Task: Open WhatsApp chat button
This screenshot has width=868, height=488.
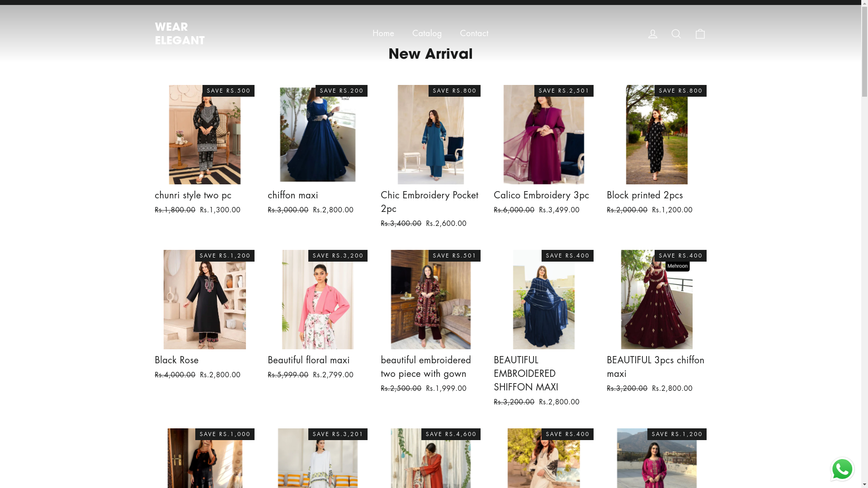Action: click(x=842, y=469)
